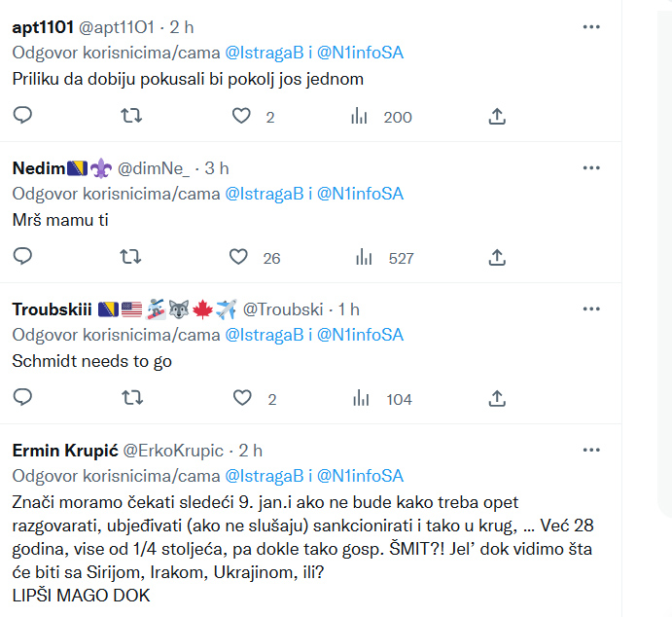View analytics showing 200 views
Viewport: 672px width, 617px height.
381,117
